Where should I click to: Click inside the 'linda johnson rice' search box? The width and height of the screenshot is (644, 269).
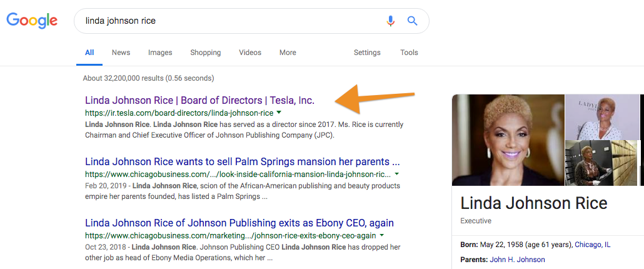pyautogui.click(x=230, y=21)
